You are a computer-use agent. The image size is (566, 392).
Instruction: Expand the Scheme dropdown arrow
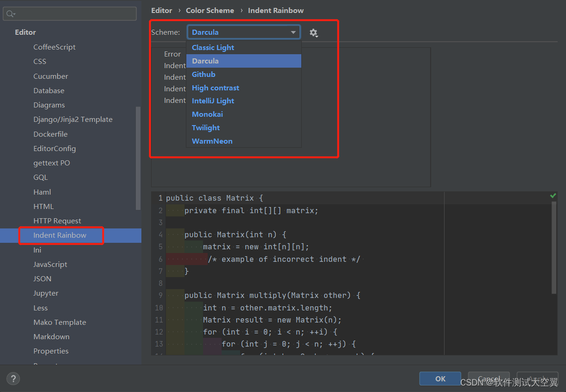[x=293, y=32]
